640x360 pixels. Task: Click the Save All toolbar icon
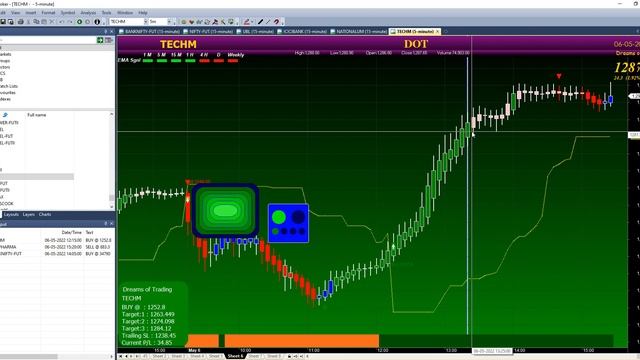(11, 22)
